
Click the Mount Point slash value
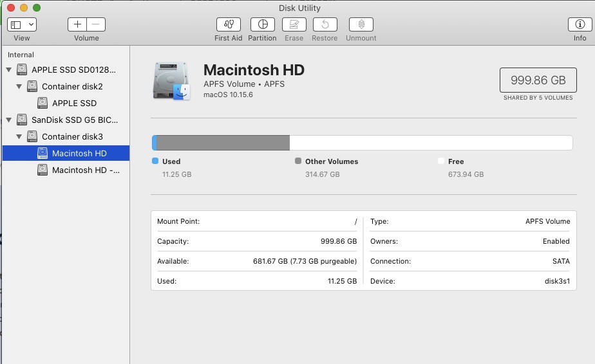pos(355,221)
